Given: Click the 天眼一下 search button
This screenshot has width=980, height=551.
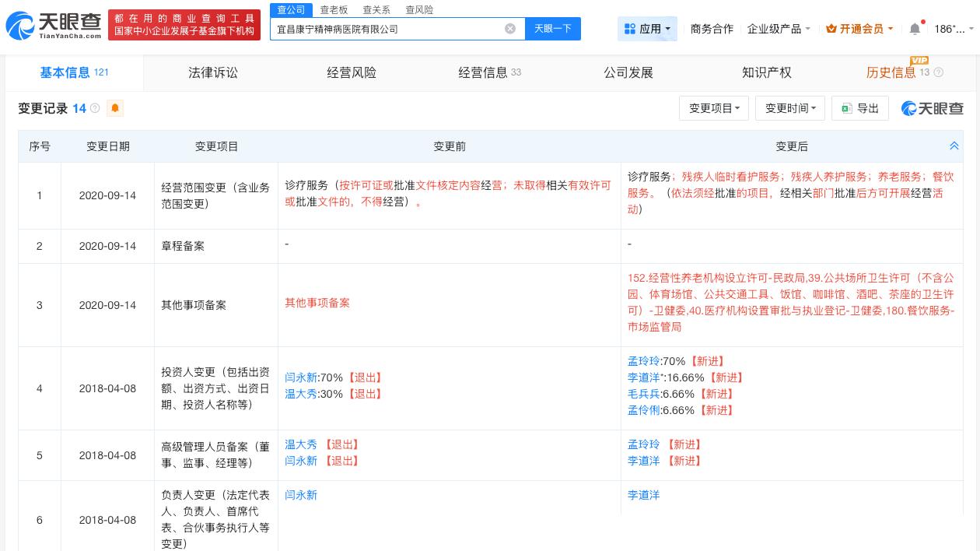Looking at the screenshot, I should [x=553, y=29].
